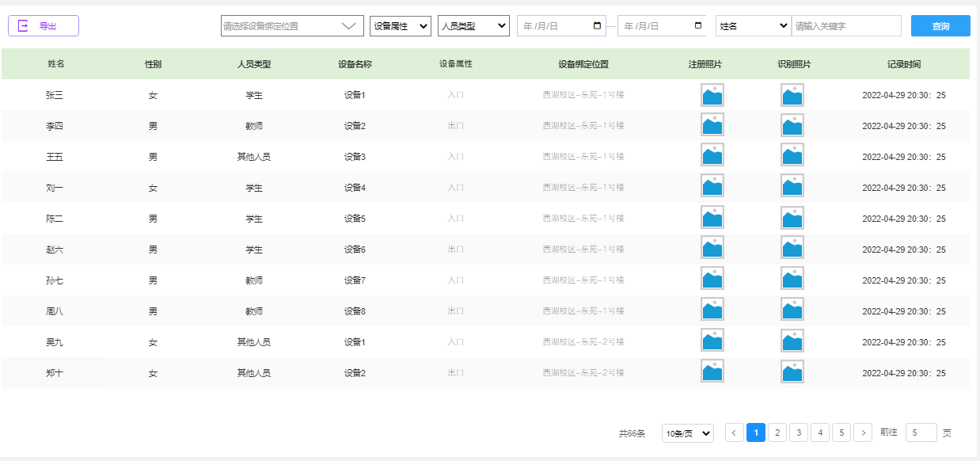Screen dimensions: 980x461
Task: View 周八's recognition photo
Action: pos(792,310)
